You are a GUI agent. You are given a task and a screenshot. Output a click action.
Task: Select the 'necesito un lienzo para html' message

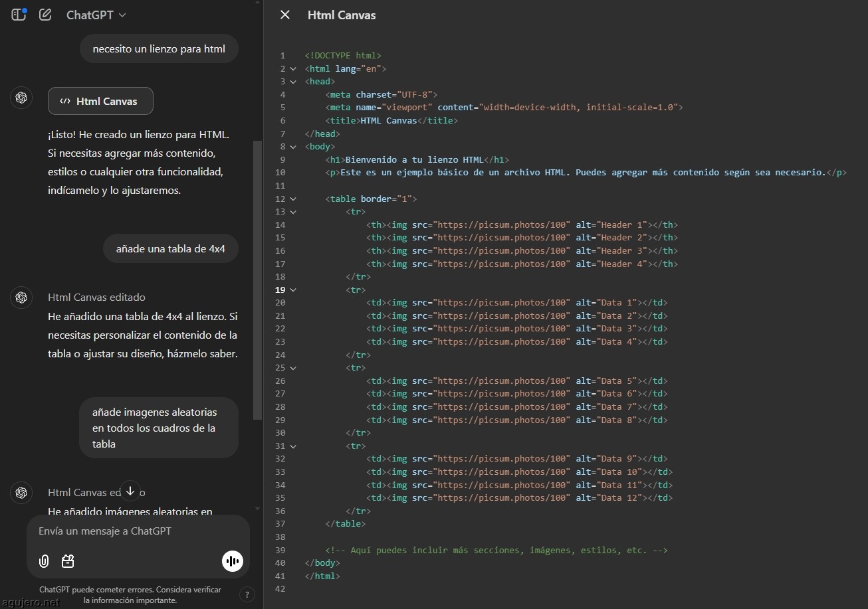click(x=159, y=48)
